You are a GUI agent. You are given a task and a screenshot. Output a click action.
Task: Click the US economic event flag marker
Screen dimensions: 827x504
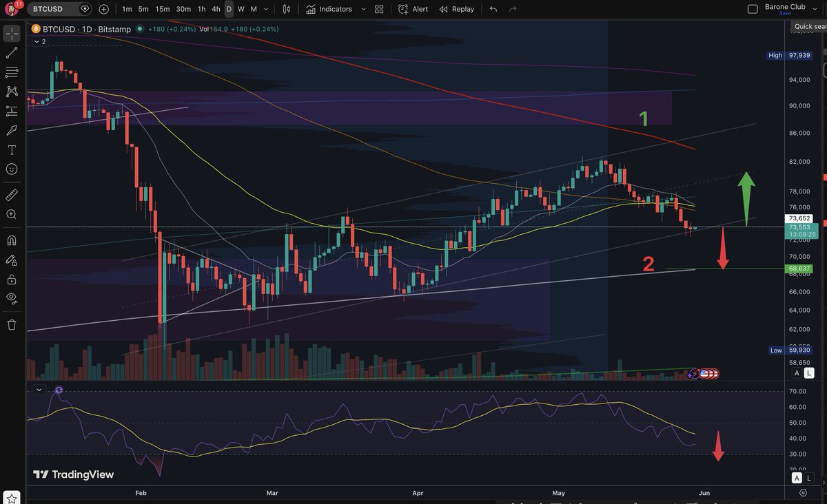click(706, 373)
